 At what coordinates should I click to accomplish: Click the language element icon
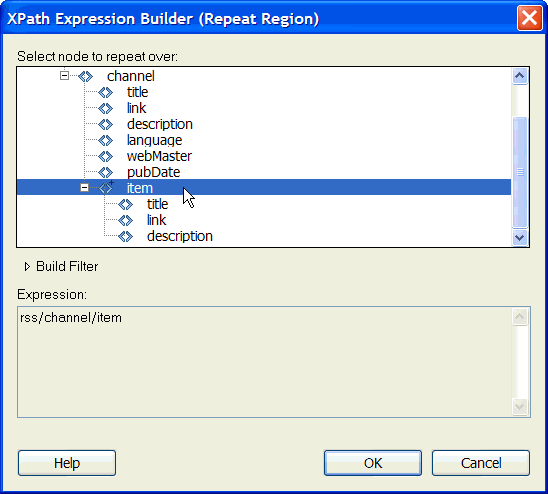tap(105, 140)
